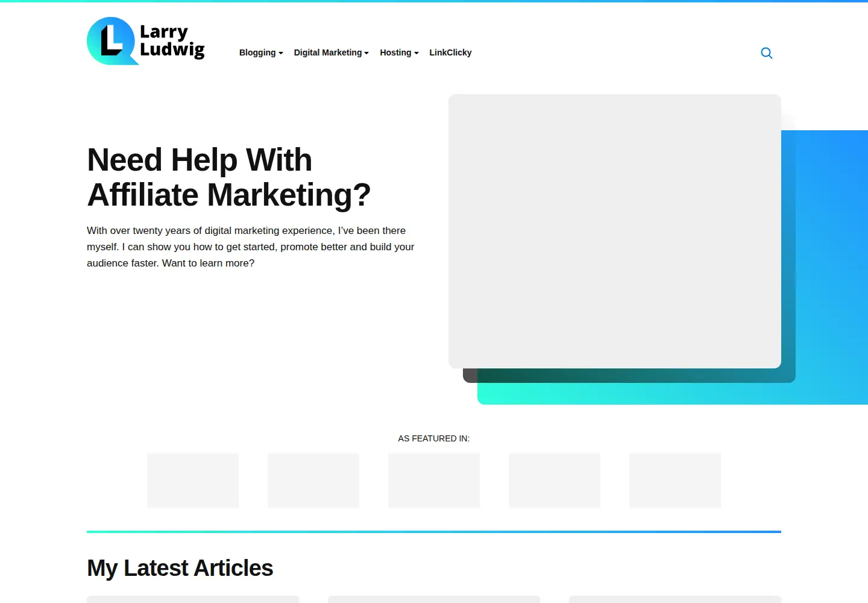
Task: Select the second featured-in logo placeholder
Action: coord(313,480)
